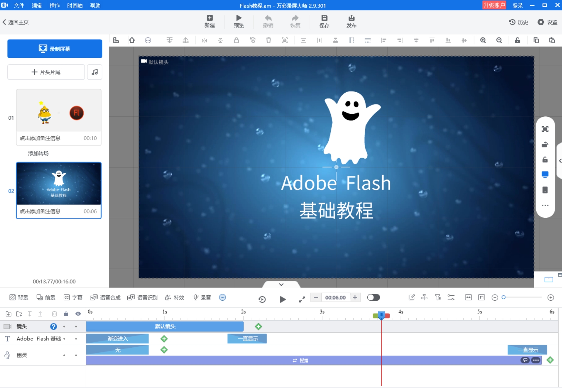Click the timeline playhead marker
This screenshot has width=562, height=392.
pos(381,315)
